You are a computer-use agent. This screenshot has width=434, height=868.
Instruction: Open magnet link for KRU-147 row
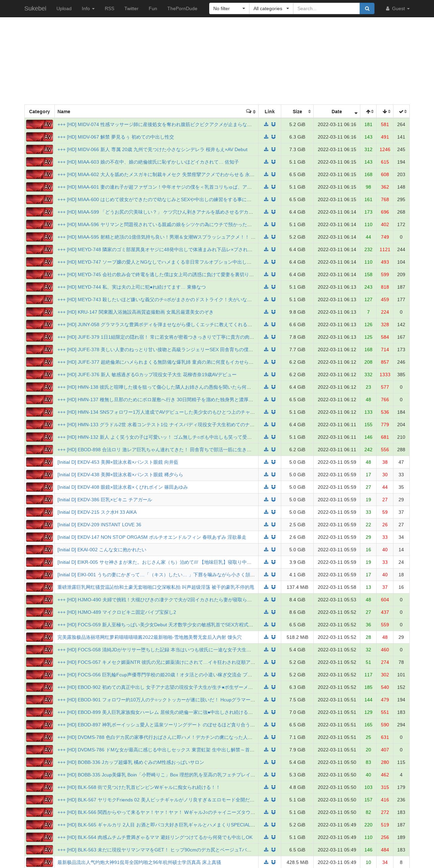[x=273, y=312]
